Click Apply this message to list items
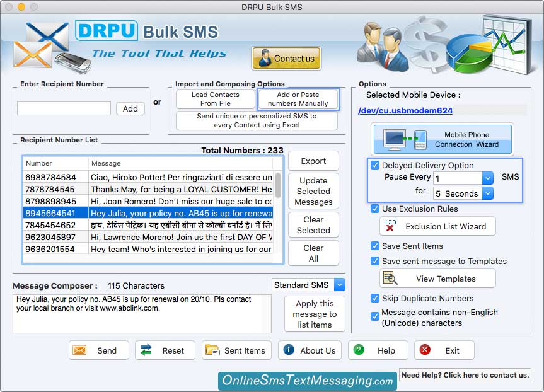 click(x=315, y=314)
